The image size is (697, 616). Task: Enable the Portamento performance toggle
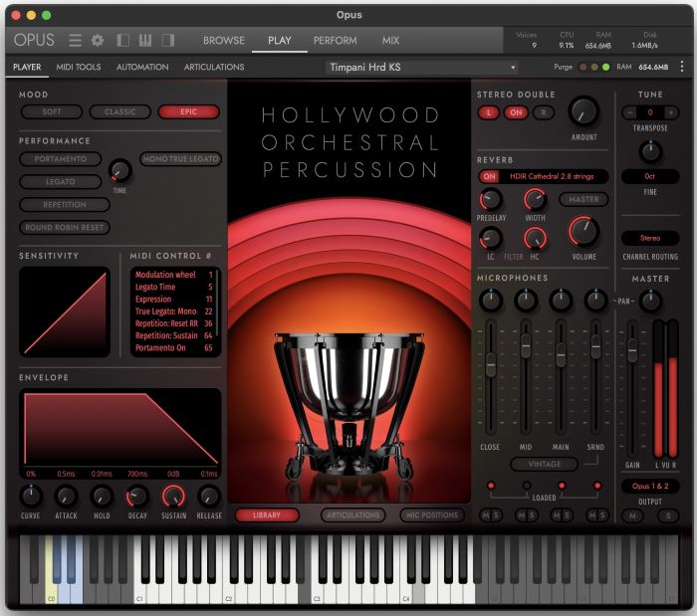pos(61,159)
